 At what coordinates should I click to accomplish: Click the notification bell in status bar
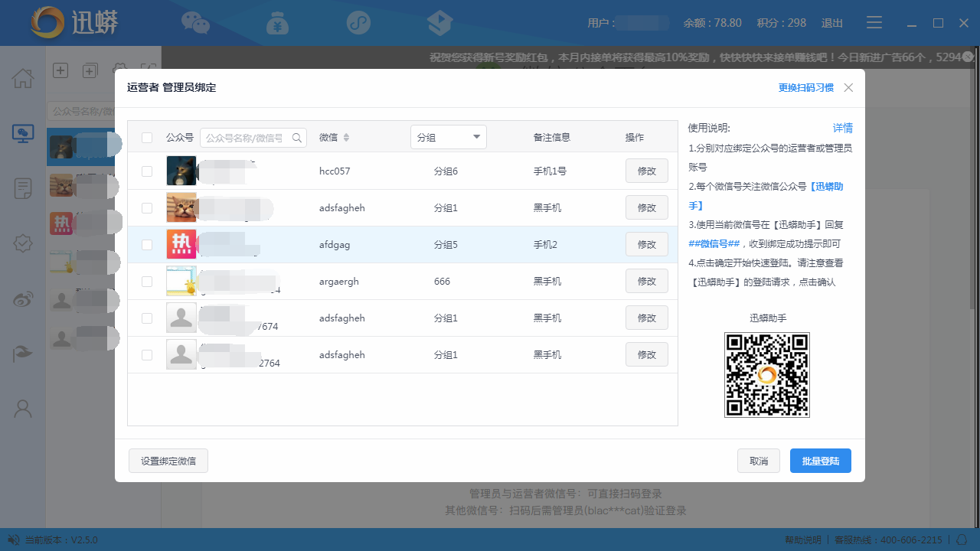click(x=962, y=540)
